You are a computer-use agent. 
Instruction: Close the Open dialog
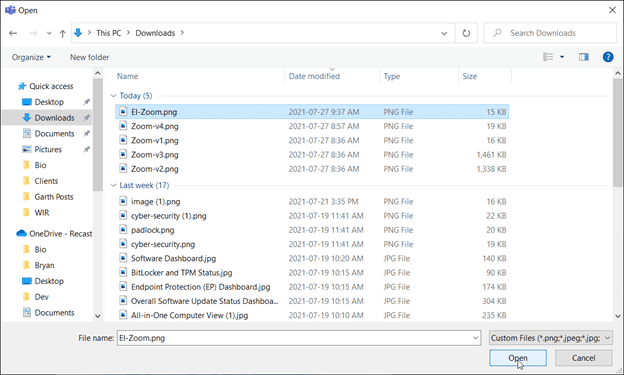[x=612, y=10]
